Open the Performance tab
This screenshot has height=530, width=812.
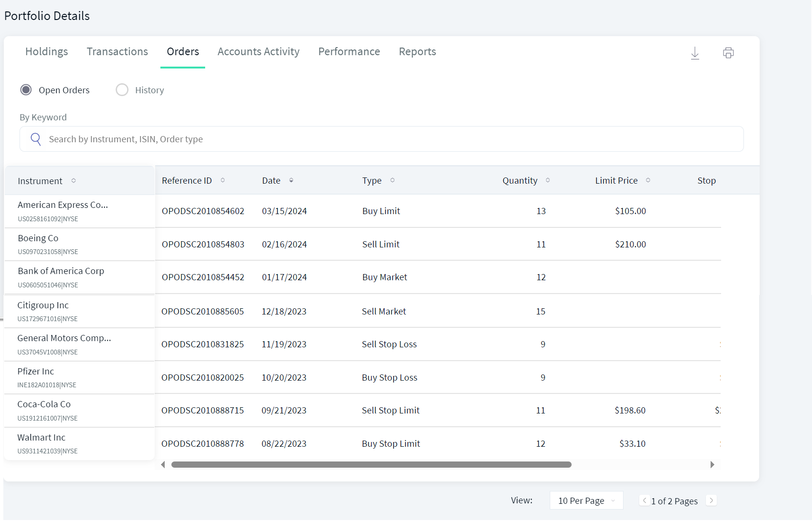click(349, 51)
